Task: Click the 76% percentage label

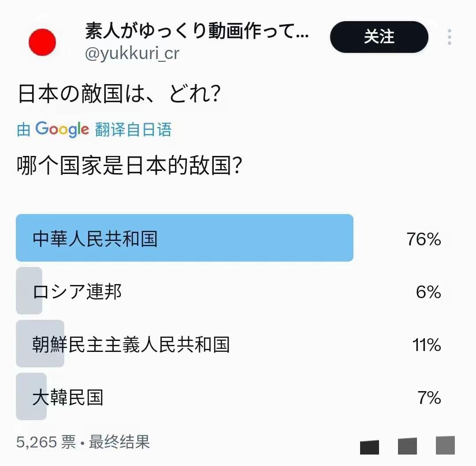Action: click(423, 239)
